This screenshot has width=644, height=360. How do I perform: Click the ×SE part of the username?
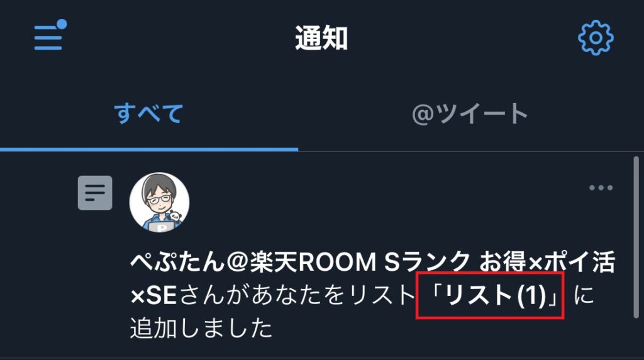click(x=153, y=295)
